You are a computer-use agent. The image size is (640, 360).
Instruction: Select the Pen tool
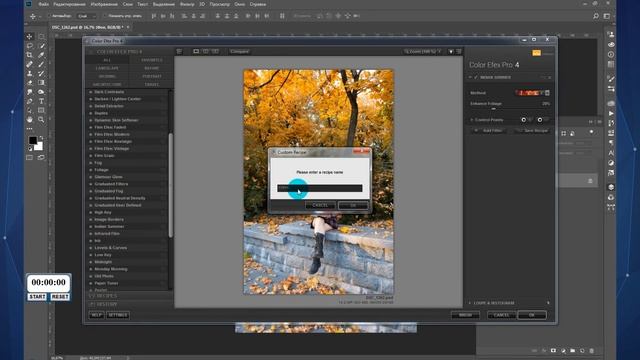coord(29,101)
